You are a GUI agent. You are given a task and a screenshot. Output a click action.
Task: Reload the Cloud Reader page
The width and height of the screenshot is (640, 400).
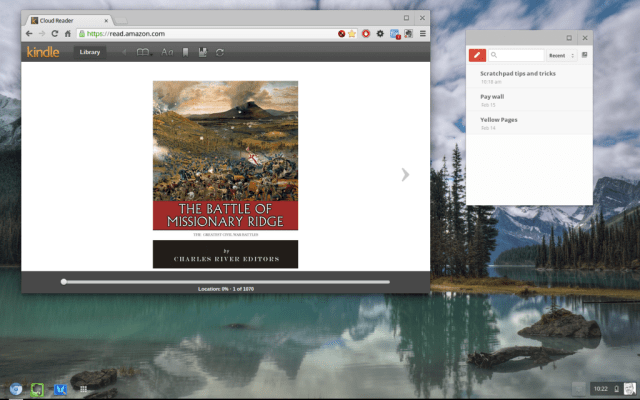click(x=55, y=34)
